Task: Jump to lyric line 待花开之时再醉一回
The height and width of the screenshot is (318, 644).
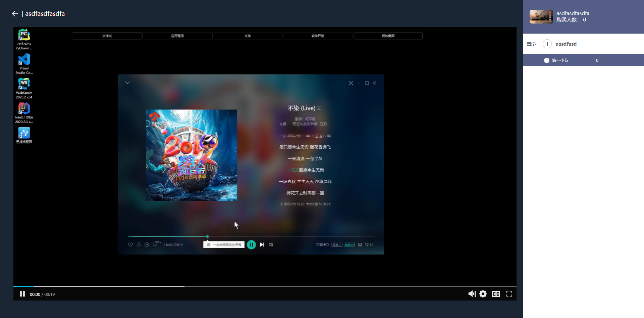Action: coord(305,193)
